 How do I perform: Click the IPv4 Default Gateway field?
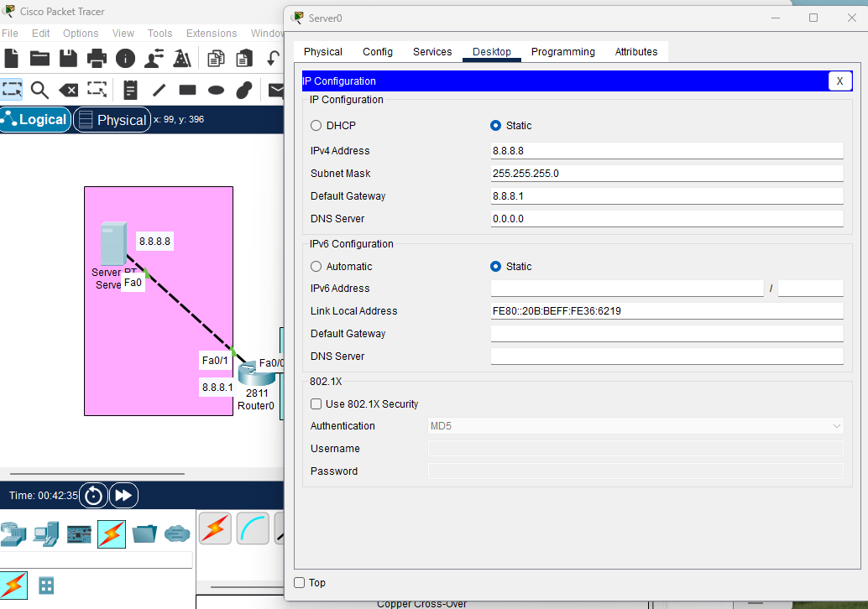(667, 195)
